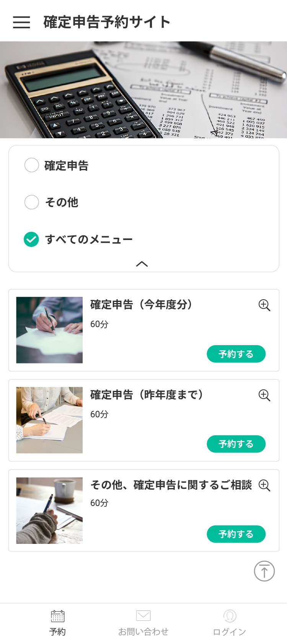Open the 確定申告（昨年度まで） thumbnail image

pyautogui.click(x=49, y=420)
